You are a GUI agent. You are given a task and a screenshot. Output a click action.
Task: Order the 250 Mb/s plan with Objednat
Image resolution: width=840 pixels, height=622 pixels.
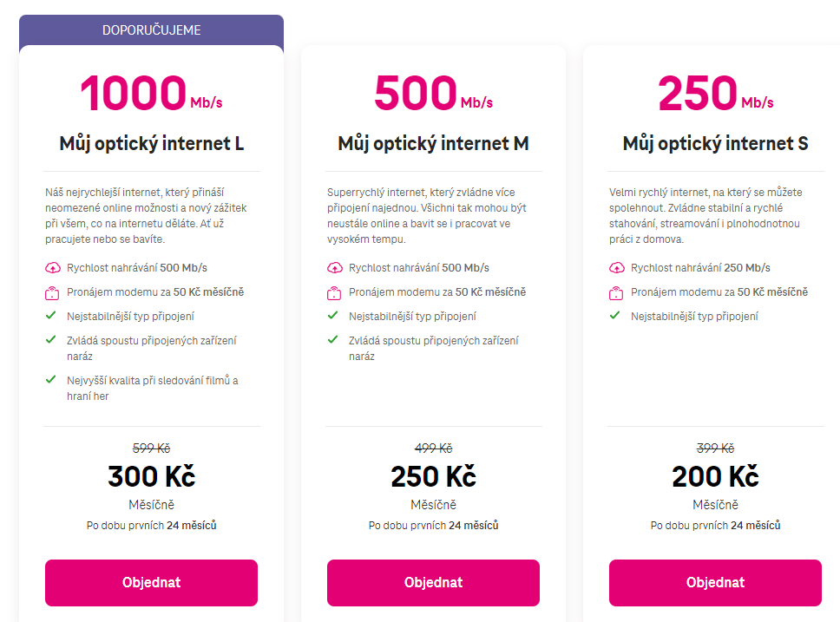(x=715, y=583)
